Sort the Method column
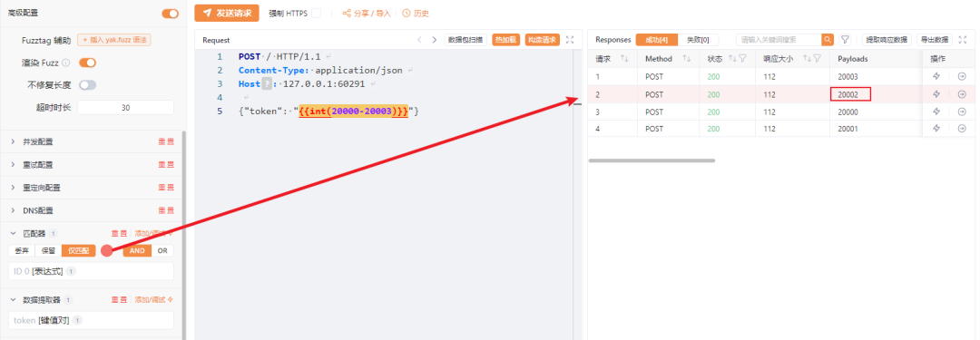 (x=686, y=59)
